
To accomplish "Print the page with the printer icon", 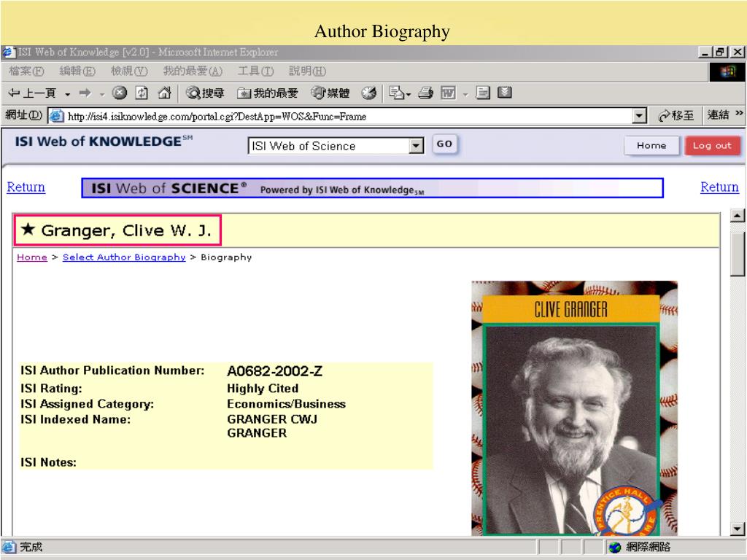I will click(425, 93).
